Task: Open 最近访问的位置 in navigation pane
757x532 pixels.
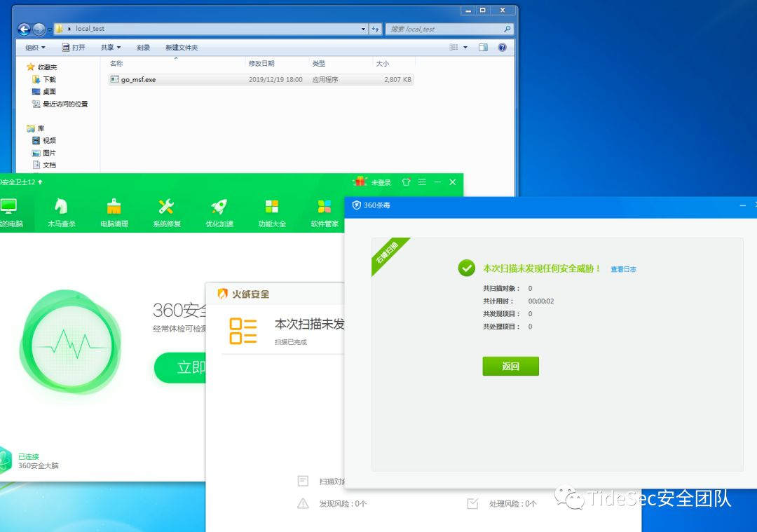Action: pos(60,104)
